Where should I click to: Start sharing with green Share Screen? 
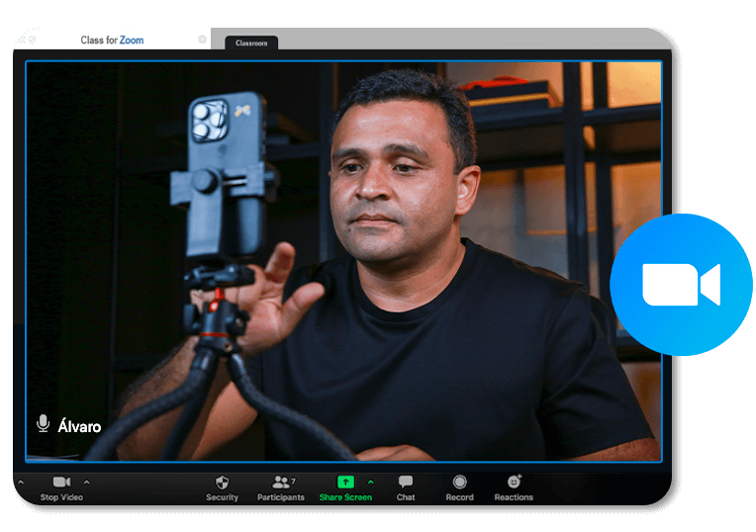click(345, 488)
